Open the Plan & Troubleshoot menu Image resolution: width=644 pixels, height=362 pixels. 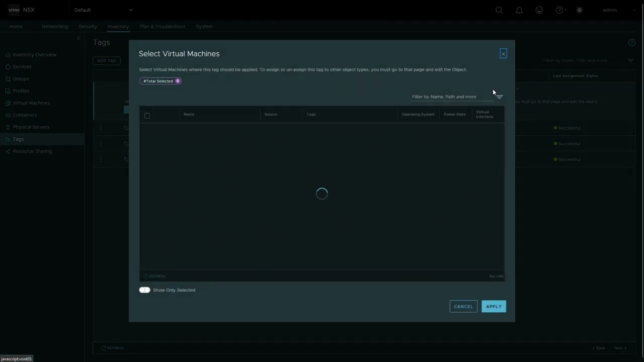162,26
